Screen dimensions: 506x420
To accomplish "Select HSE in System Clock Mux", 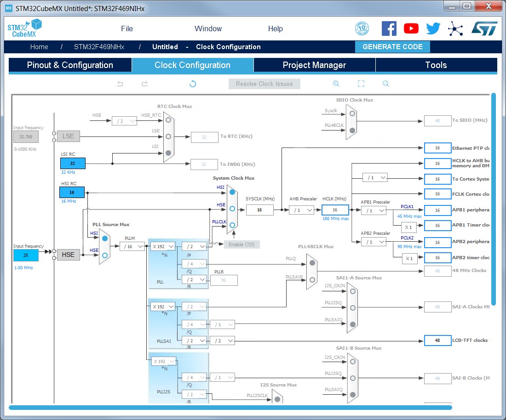I will (x=232, y=209).
